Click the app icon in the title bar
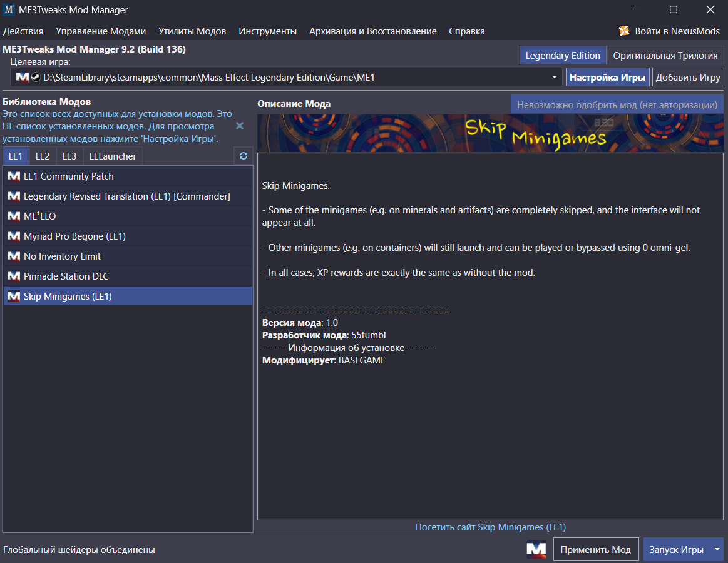 coord(9,10)
